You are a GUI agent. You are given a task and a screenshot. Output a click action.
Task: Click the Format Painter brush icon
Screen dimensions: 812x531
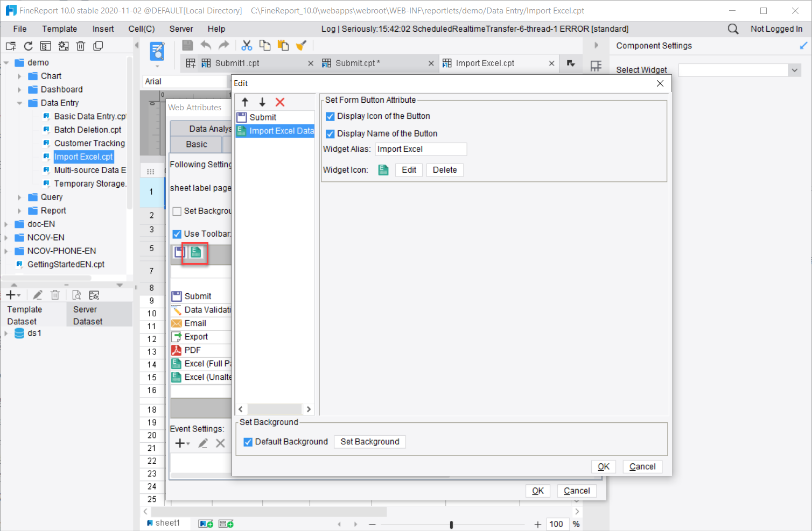tap(302, 45)
